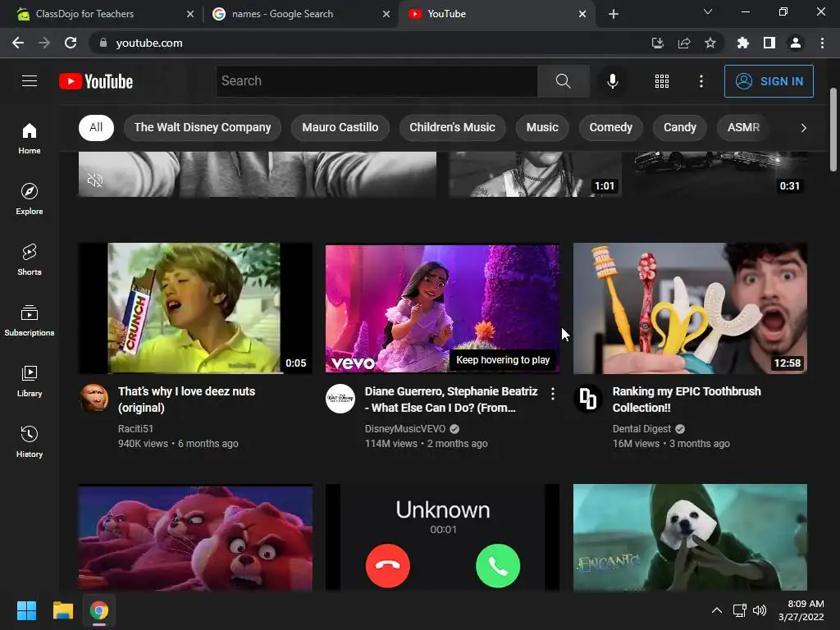The height and width of the screenshot is (630, 840).
Task: Open What Else Can I Do video title
Action: pos(451,399)
